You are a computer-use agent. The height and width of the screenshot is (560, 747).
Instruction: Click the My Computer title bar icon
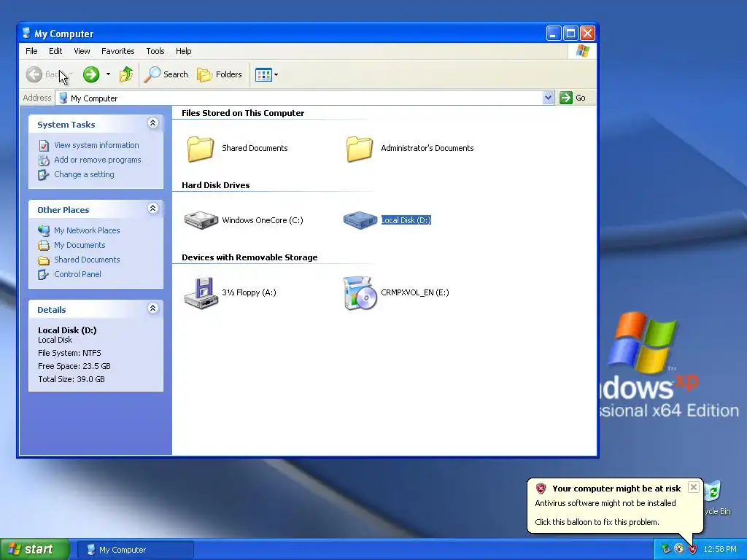coord(27,33)
